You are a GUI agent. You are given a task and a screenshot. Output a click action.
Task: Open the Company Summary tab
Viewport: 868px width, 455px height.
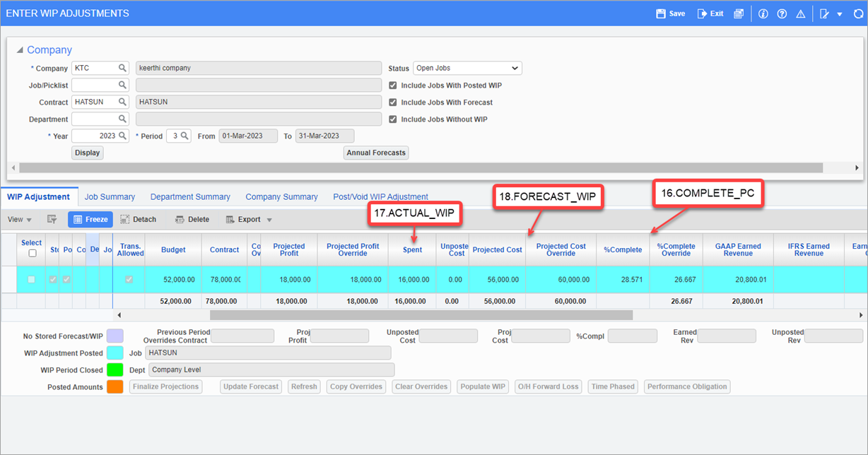[x=281, y=197]
